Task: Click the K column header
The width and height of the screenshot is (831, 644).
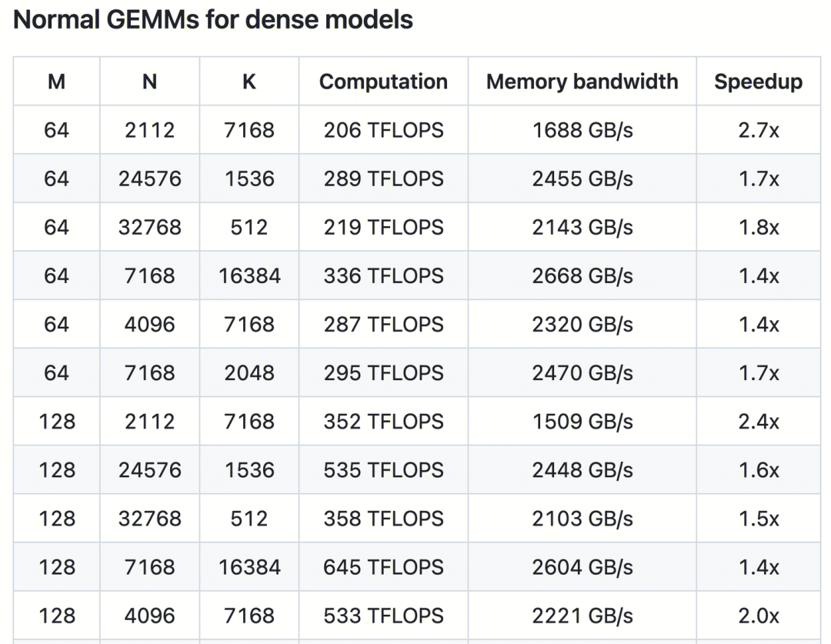Action: click(249, 82)
